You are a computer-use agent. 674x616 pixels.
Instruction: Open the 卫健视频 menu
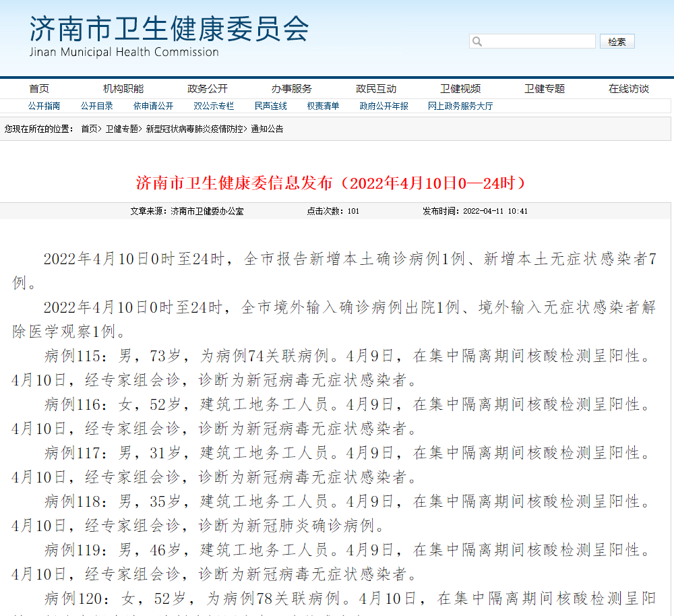click(x=461, y=88)
